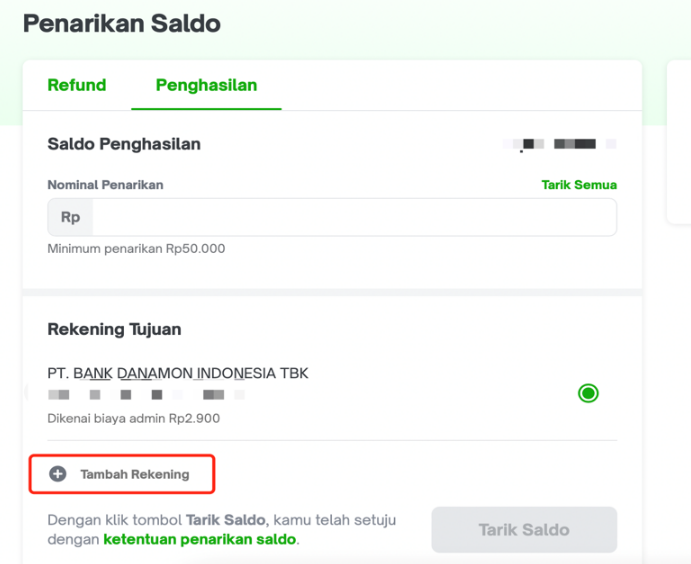The image size is (691, 564).
Task: Click the Tarik Semua link
Action: (x=579, y=185)
